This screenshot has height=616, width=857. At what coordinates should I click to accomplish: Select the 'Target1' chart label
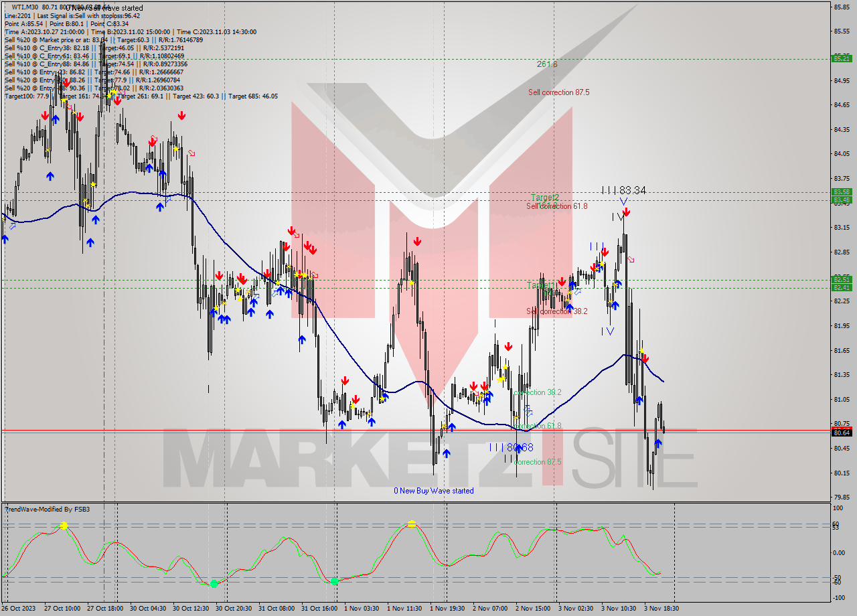(541, 285)
